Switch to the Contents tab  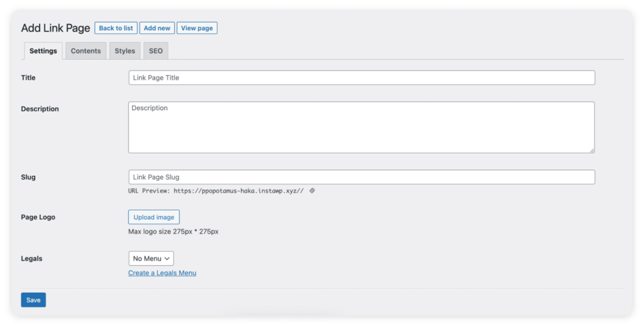click(x=86, y=51)
